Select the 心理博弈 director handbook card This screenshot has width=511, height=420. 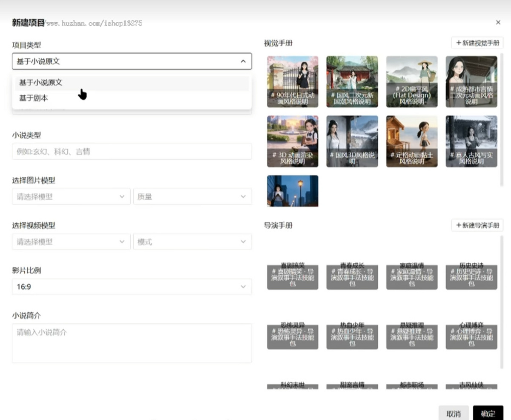point(471,336)
